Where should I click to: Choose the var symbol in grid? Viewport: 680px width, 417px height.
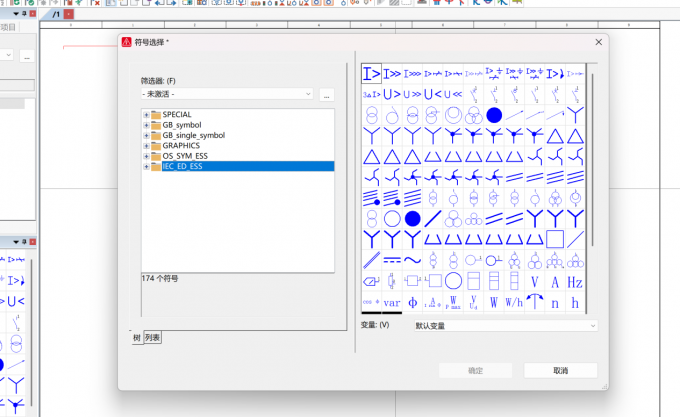(392, 303)
